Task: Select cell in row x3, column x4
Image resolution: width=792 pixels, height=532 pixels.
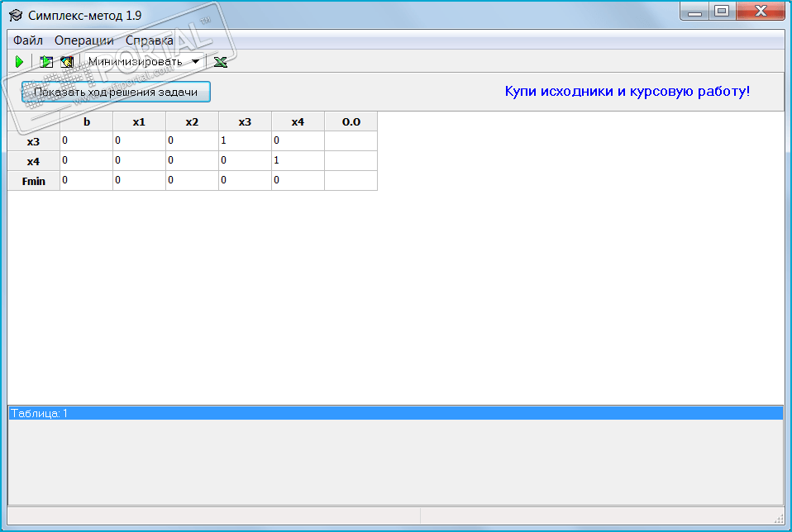Action: tap(298, 141)
